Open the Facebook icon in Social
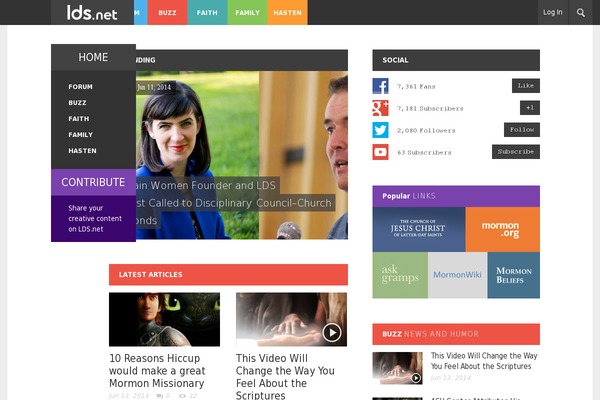The image size is (600, 400). 380,86
